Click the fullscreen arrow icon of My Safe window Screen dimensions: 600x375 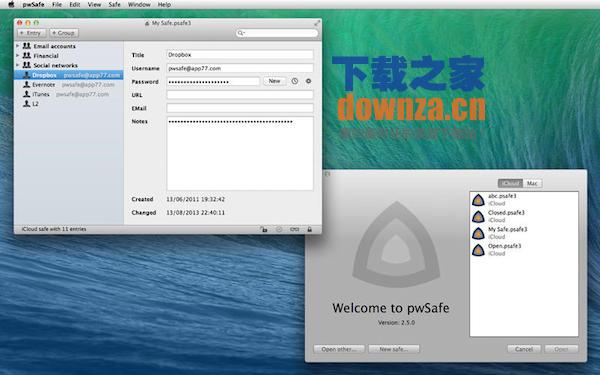pyautogui.click(x=317, y=23)
